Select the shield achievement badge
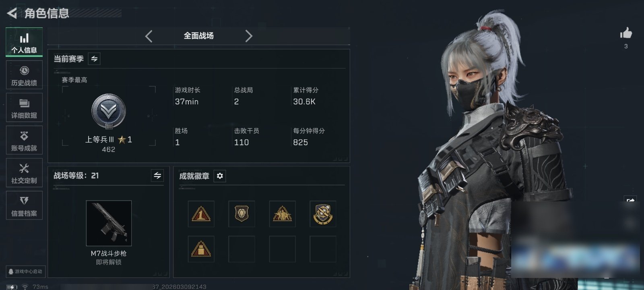The height and width of the screenshot is (290, 644). [242, 214]
